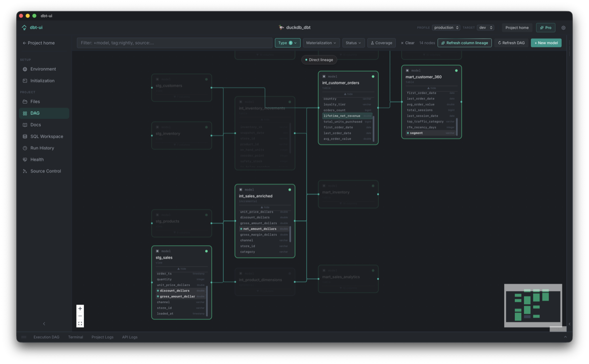Click the Initialization icon in sidebar
Viewport: 589px width, 364px height.
[x=25, y=81]
